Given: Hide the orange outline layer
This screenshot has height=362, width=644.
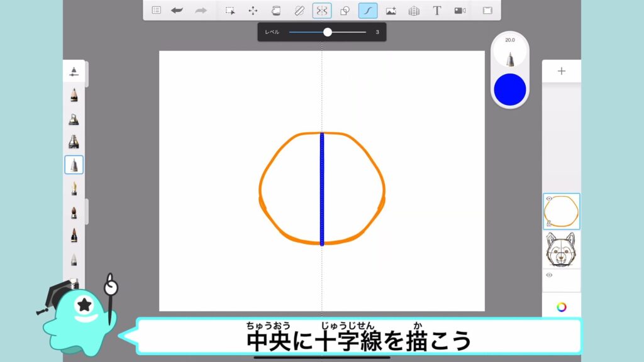Looking at the screenshot, I should (548, 199).
